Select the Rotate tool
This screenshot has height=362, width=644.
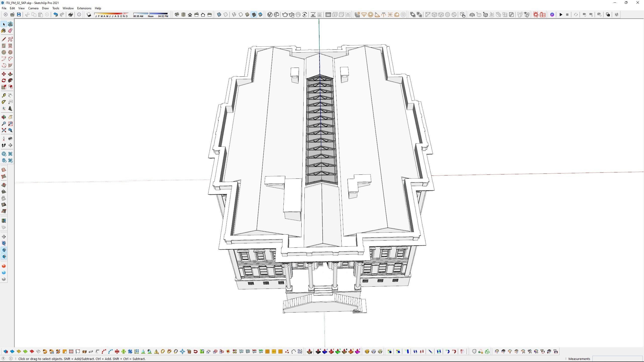[4, 80]
